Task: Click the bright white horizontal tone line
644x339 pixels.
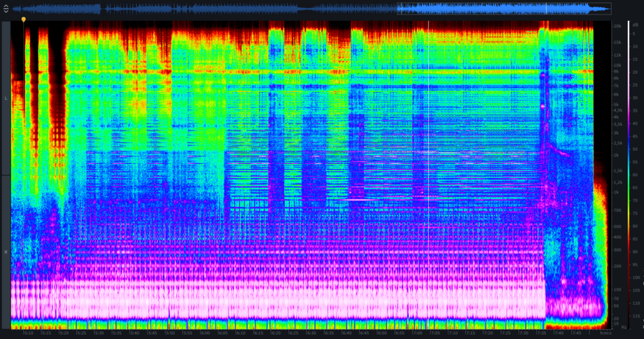Action: pyautogui.click(x=363, y=200)
